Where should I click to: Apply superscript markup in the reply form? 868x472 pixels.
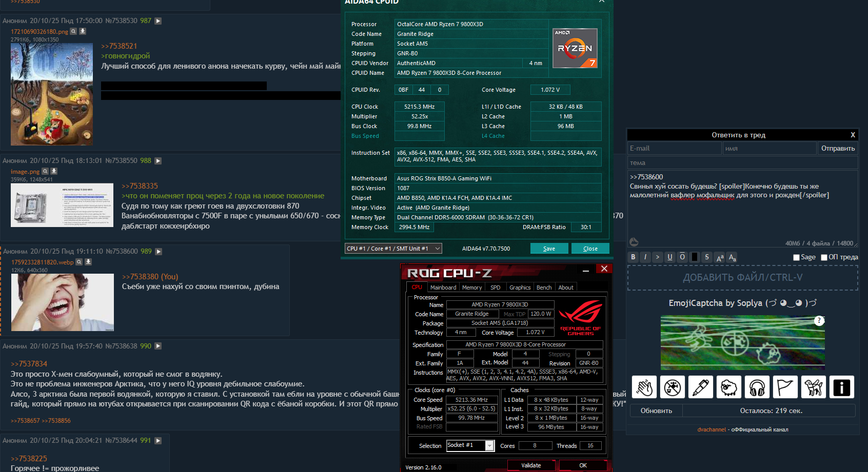click(720, 257)
